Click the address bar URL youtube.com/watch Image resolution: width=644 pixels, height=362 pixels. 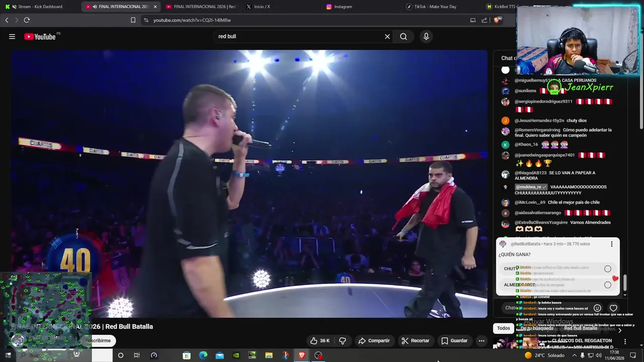[192, 20]
